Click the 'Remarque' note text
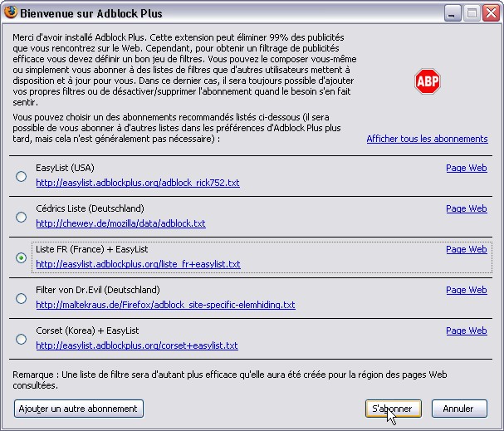Viewport: 504px width, 431px height. pyautogui.click(x=230, y=380)
